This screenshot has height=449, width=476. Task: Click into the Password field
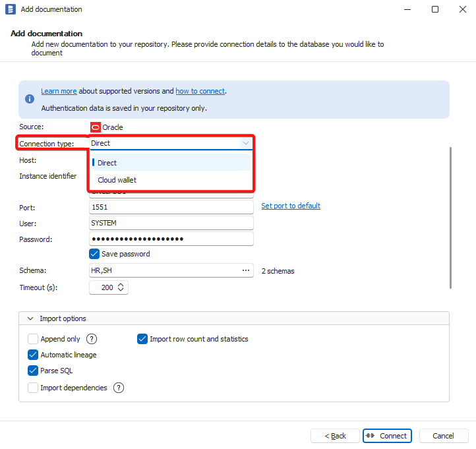[x=171, y=239]
